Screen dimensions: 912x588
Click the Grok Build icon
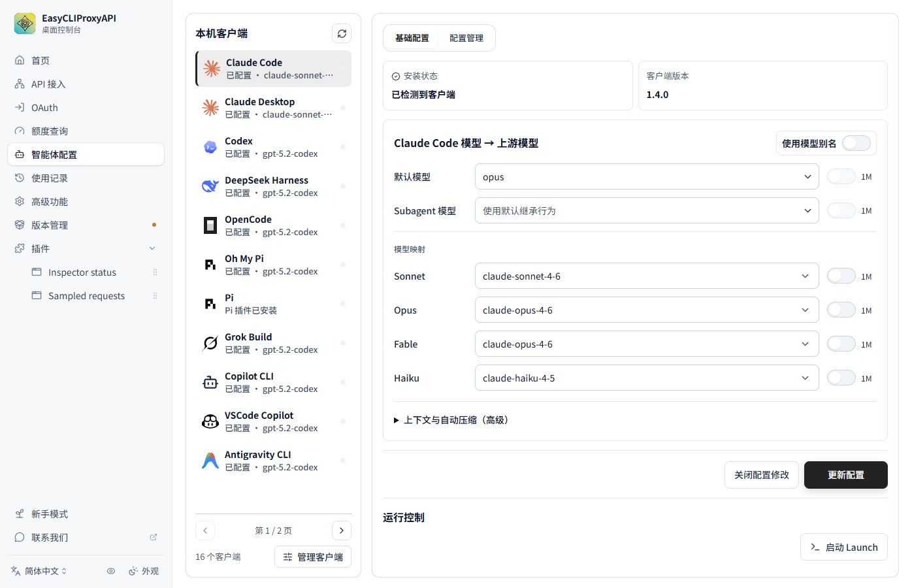pos(210,342)
